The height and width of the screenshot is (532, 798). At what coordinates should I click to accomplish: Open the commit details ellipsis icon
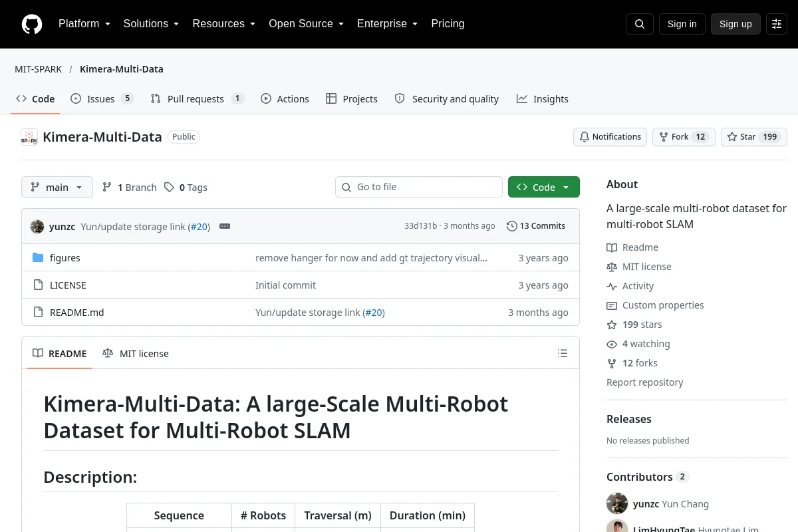click(x=225, y=226)
